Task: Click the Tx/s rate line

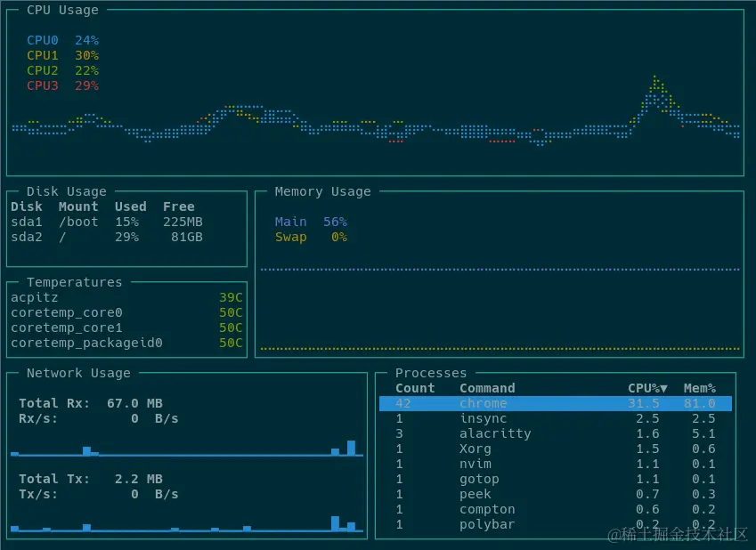Action: coord(98,494)
